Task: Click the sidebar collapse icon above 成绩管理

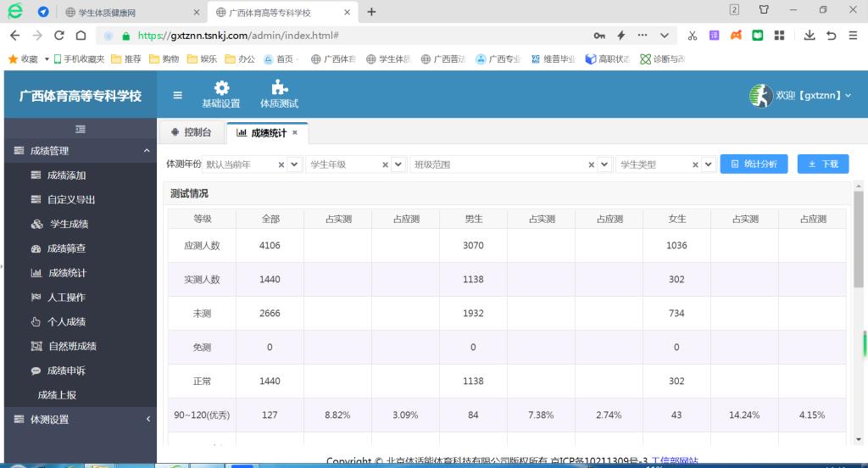Action: click(81, 129)
